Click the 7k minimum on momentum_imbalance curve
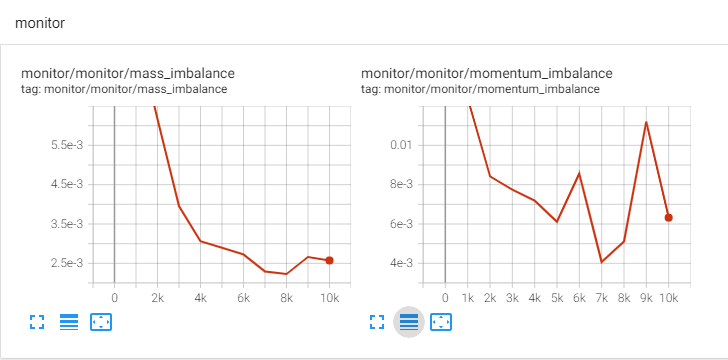Viewport: 728px width, 360px height. (x=601, y=262)
